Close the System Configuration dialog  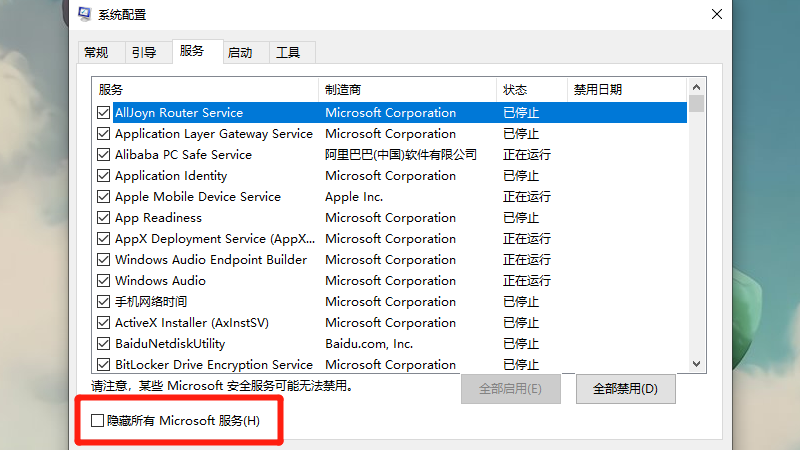pyautogui.click(x=716, y=14)
